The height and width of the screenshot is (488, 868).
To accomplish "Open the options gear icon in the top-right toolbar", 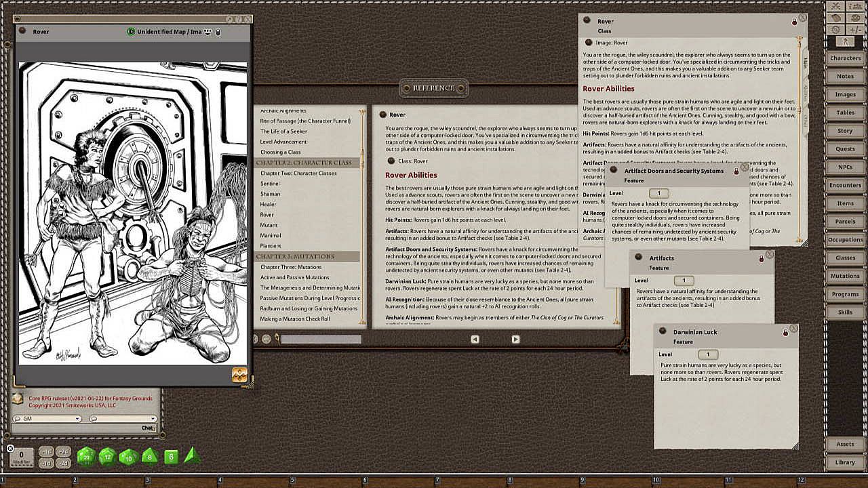I will coord(835,29).
